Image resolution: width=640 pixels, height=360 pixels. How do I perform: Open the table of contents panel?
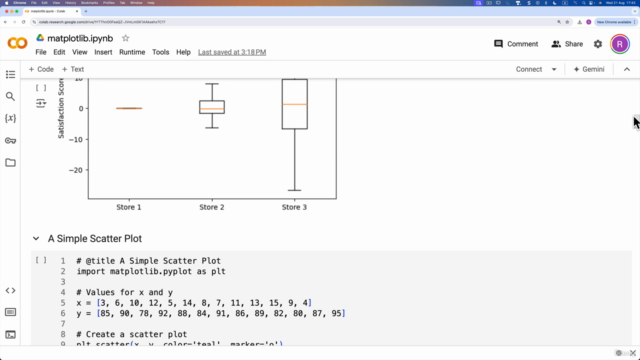point(11,74)
